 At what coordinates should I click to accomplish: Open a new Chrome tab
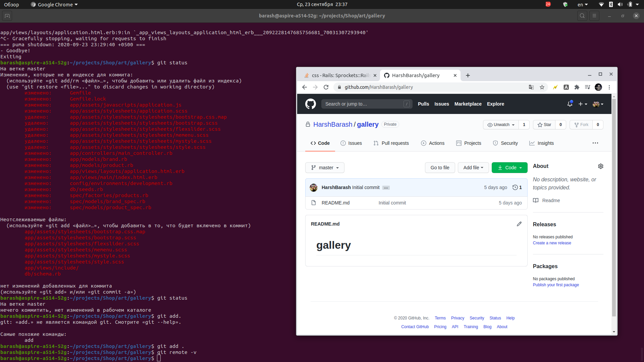[468, 75]
